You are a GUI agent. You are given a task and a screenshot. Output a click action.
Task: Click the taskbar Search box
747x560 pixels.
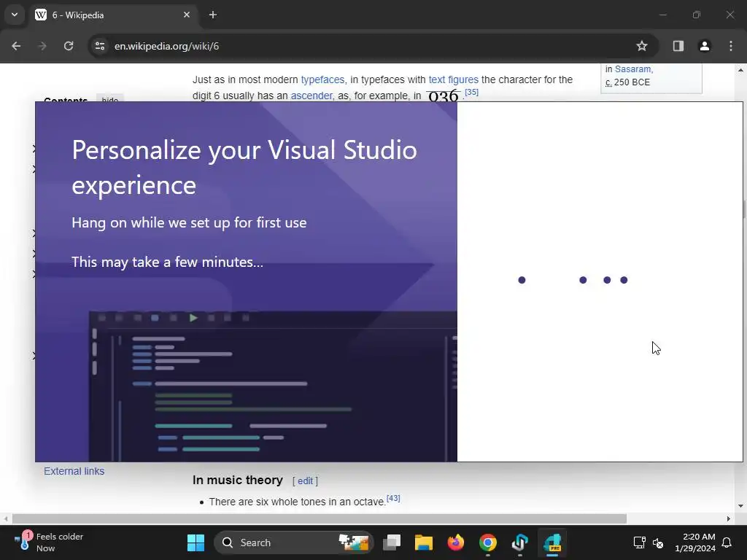293,542
